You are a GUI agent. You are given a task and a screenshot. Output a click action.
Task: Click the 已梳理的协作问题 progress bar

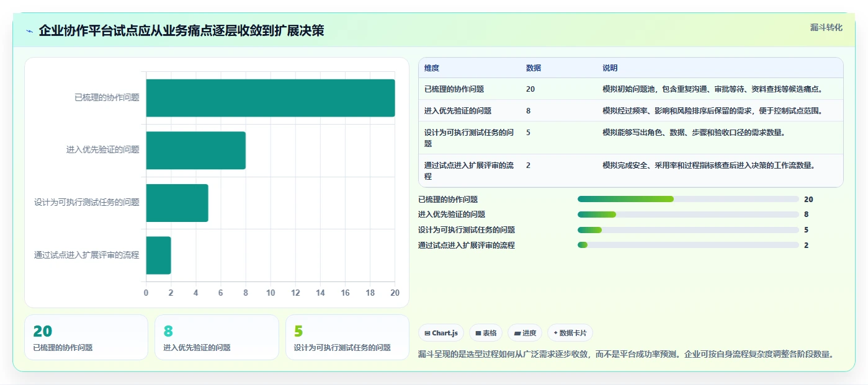point(688,199)
